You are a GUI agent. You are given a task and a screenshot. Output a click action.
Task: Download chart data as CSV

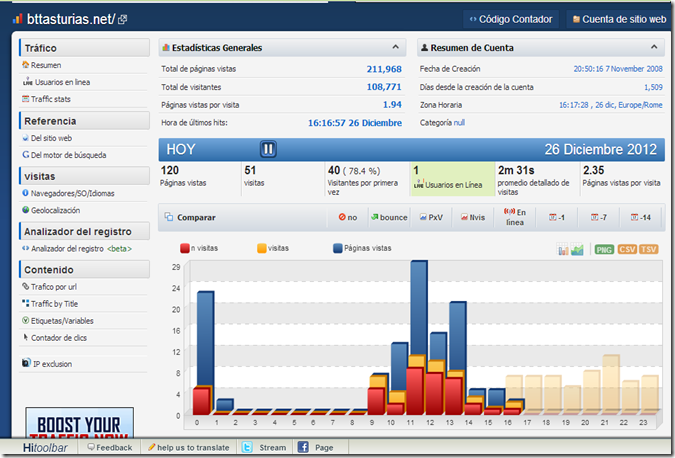627,249
